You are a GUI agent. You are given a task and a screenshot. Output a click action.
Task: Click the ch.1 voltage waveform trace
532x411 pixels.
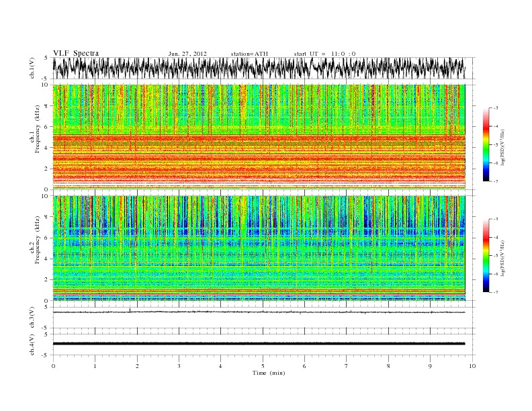pyautogui.click(x=259, y=68)
